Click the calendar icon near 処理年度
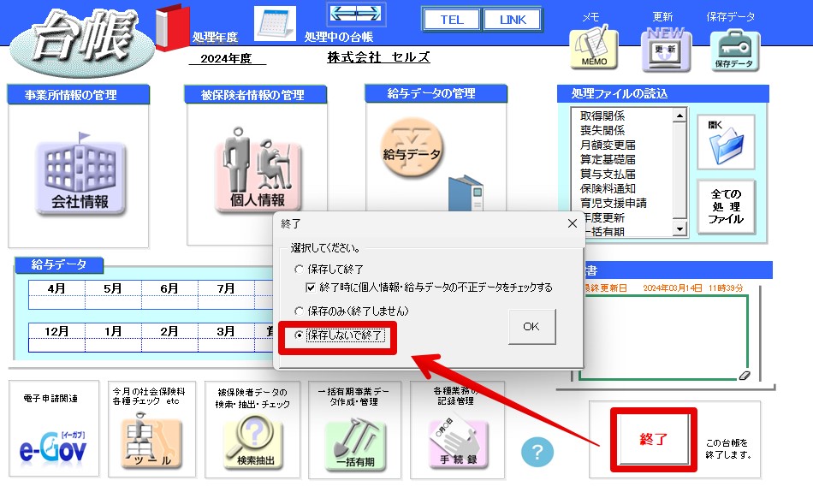This screenshot has width=813, height=504. pyautogui.click(x=276, y=23)
